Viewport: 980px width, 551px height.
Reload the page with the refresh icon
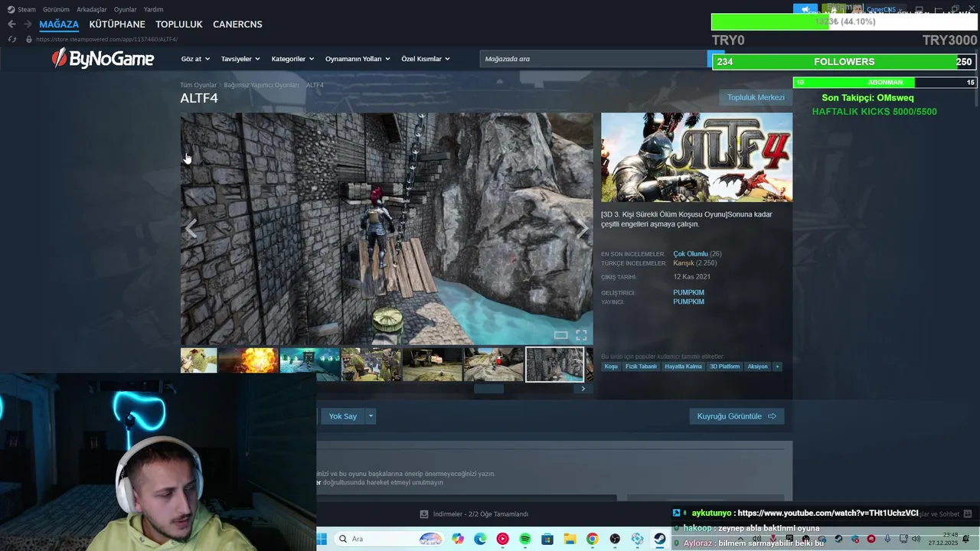[x=11, y=39]
